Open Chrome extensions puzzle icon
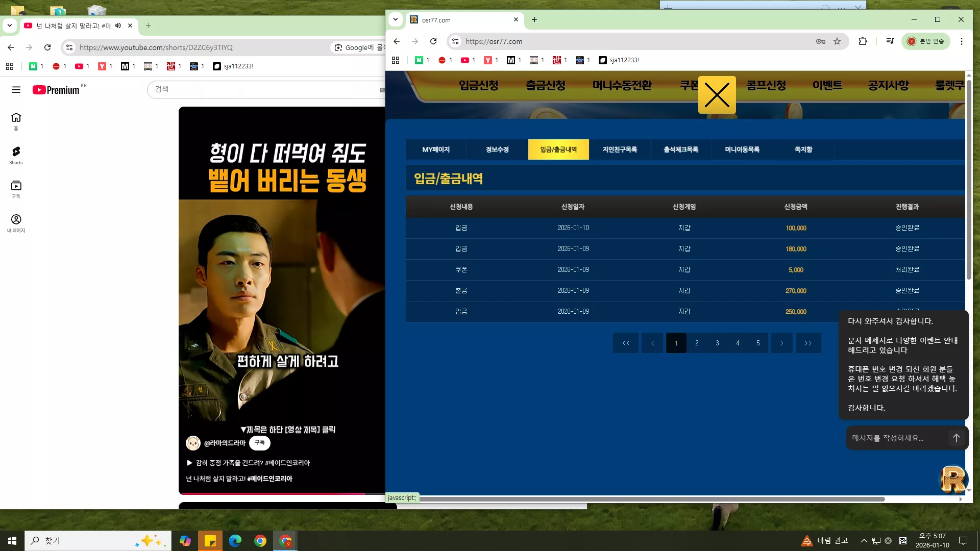The height and width of the screenshot is (551, 980). click(863, 41)
